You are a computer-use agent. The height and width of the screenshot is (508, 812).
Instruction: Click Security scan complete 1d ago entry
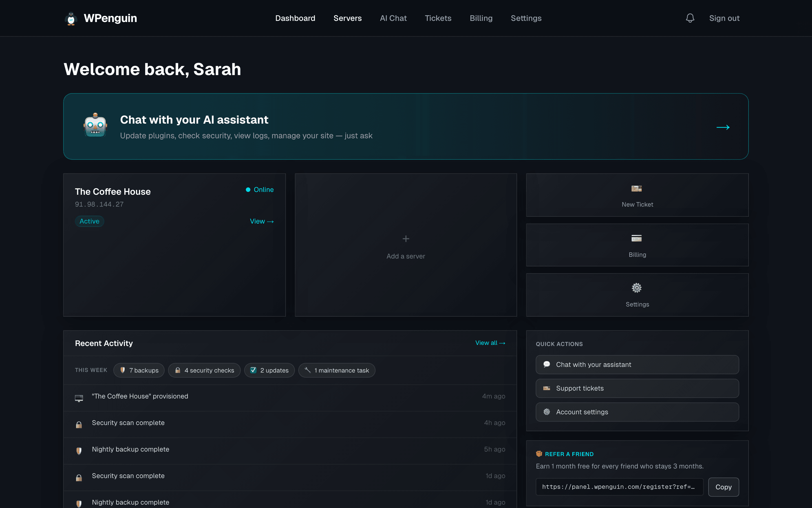[290, 478]
